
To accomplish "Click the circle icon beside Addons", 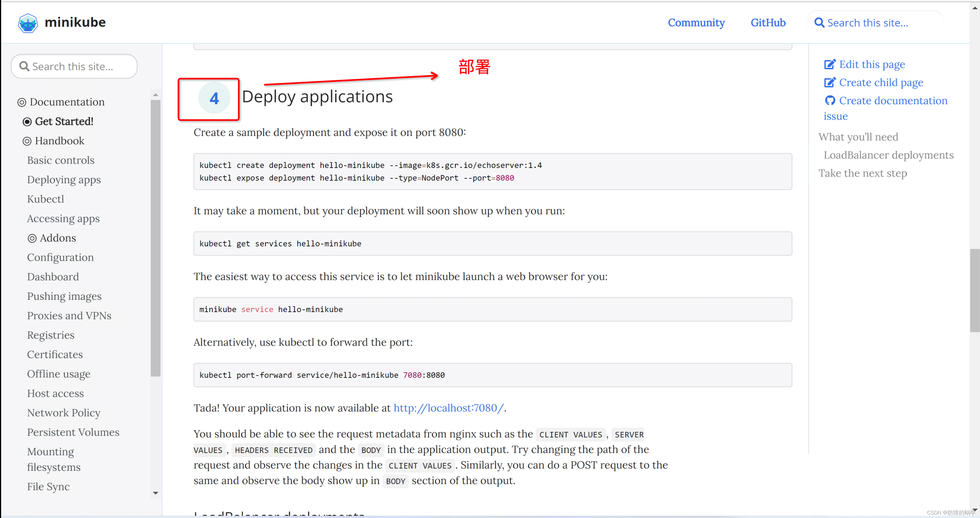I will click(32, 238).
